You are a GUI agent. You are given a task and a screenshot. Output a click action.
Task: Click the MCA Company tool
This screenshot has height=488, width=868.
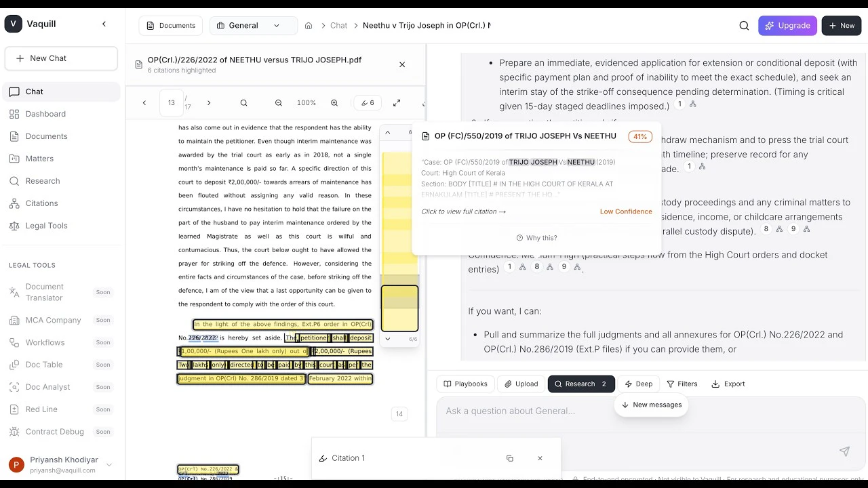(61, 320)
